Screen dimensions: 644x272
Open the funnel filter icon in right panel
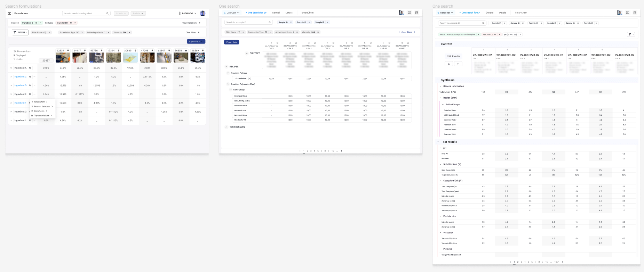[630, 34]
